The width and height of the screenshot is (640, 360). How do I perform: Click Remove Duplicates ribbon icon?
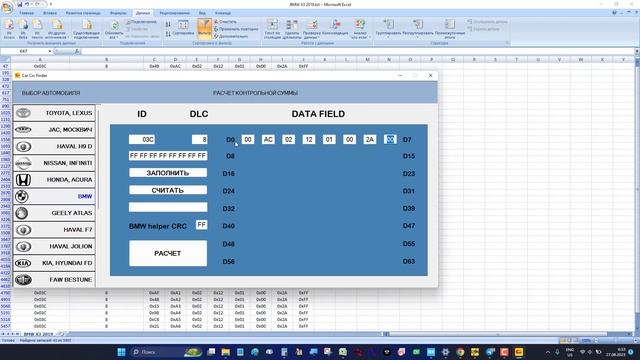click(x=292, y=29)
